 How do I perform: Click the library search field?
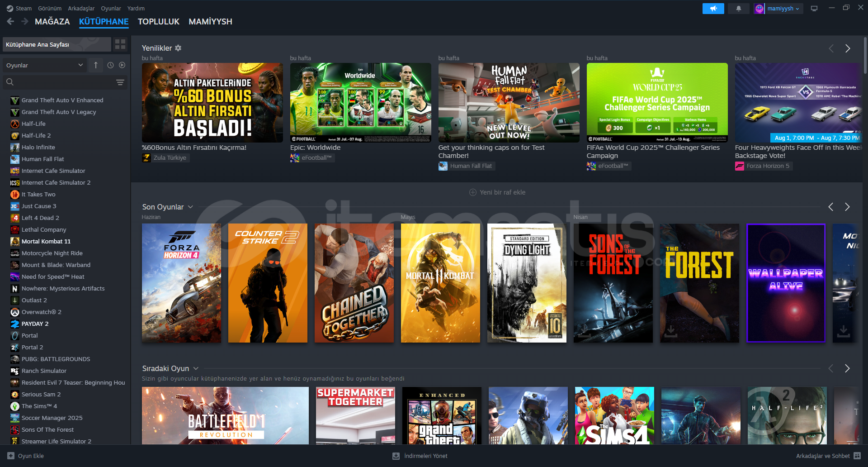59,82
